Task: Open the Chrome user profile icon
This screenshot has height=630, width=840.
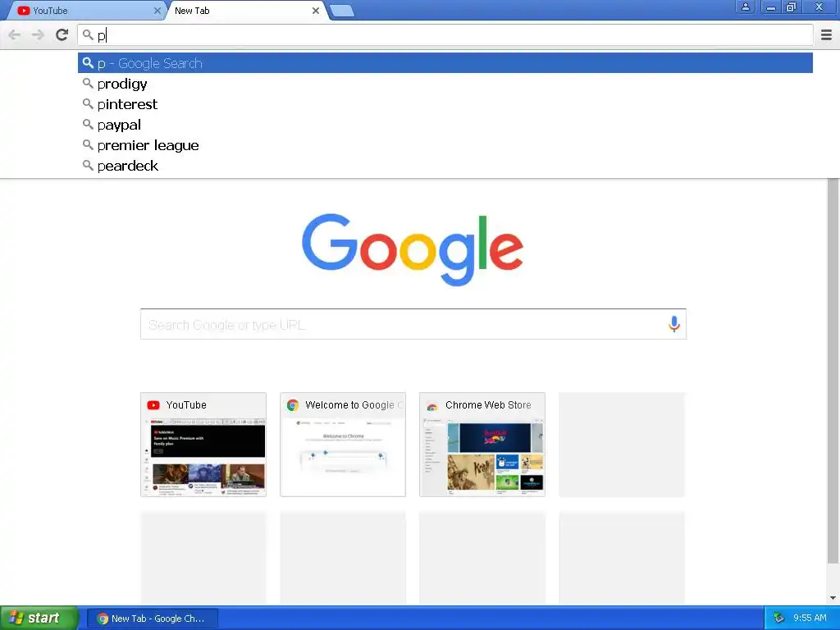Action: [x=745, y=7]
